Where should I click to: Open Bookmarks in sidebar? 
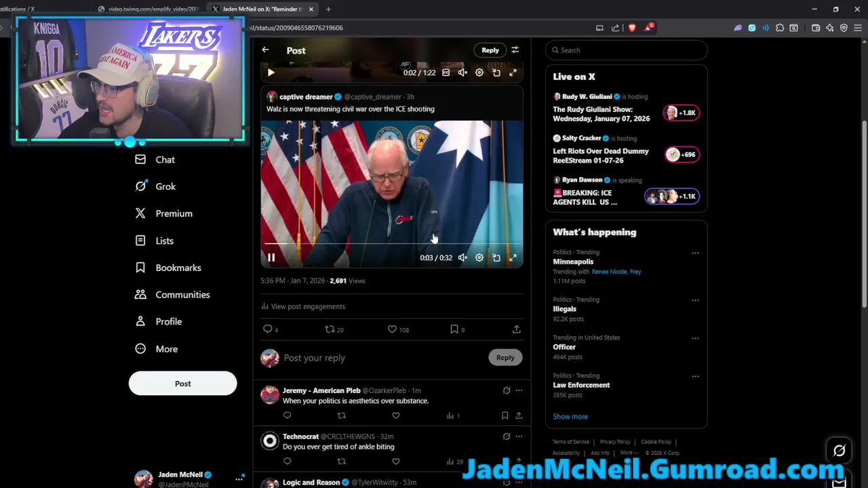(x=168, y=268)
